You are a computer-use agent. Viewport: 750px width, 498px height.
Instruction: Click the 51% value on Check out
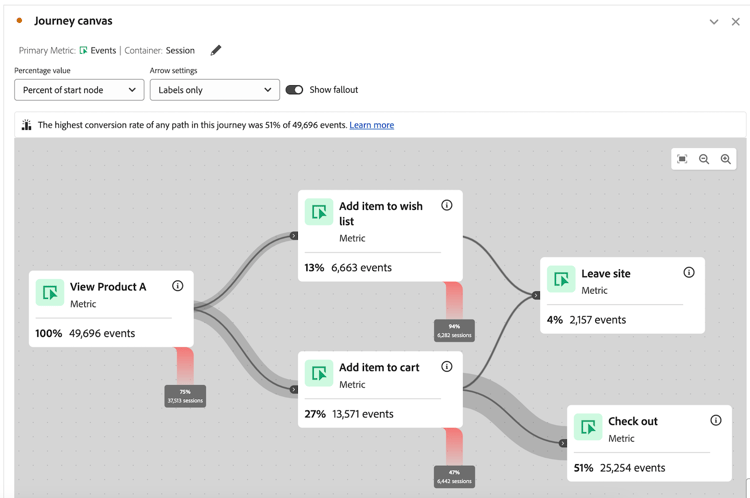584,467
